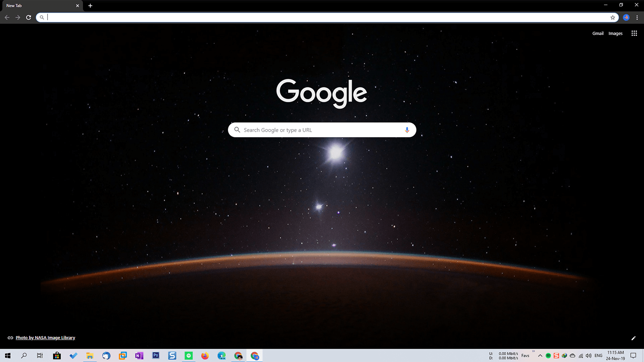
Task: Customize this page with the pencil icon
Action: 633,338
